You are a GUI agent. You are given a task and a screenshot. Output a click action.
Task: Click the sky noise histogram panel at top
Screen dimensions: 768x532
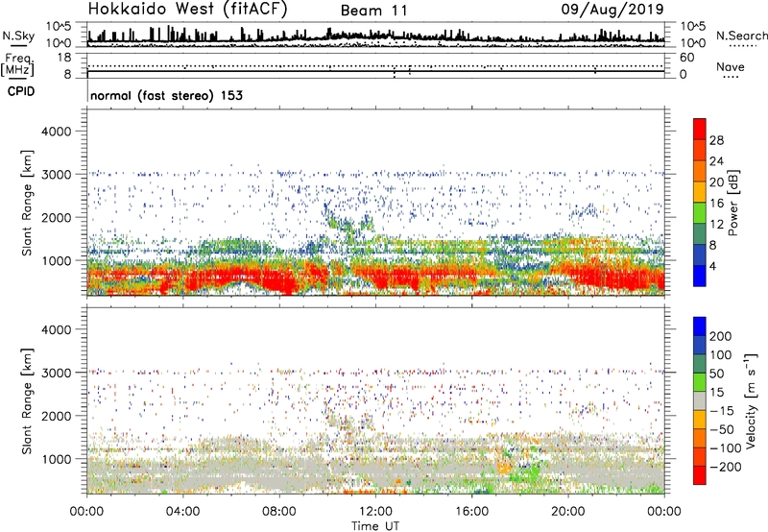tap(375, 35)
